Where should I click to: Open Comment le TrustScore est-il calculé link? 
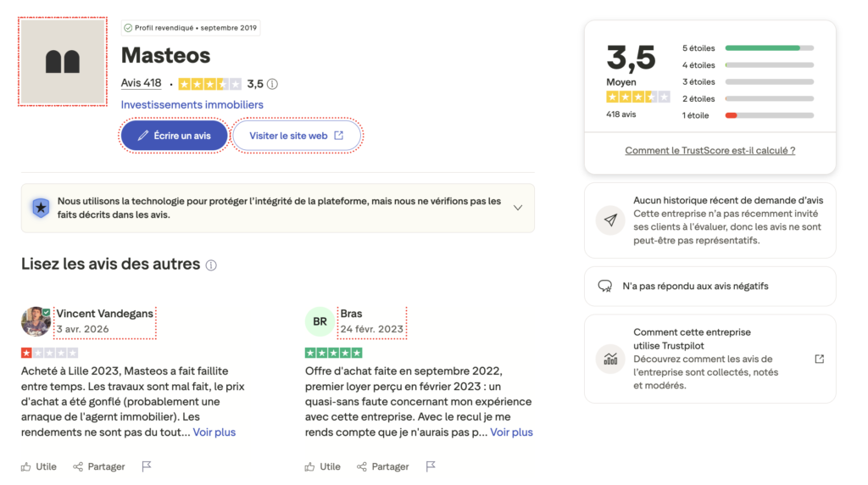(x=710, y=151)
